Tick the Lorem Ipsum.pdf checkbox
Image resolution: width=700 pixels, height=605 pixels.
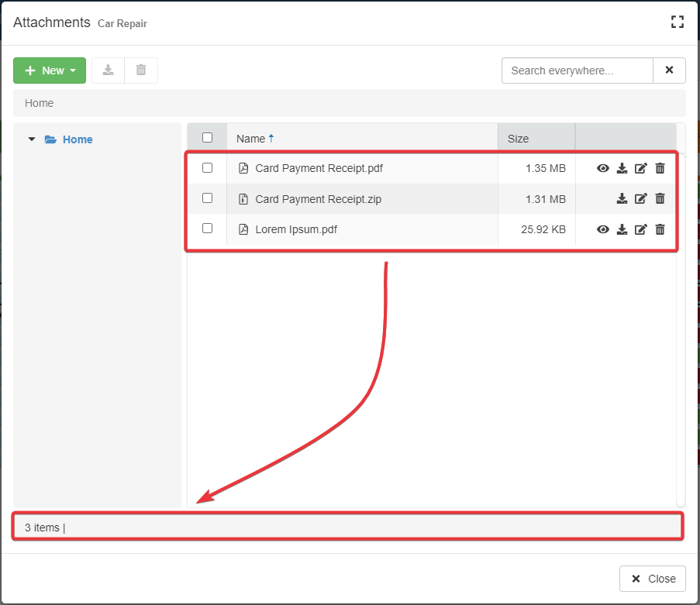click(207, 229)
